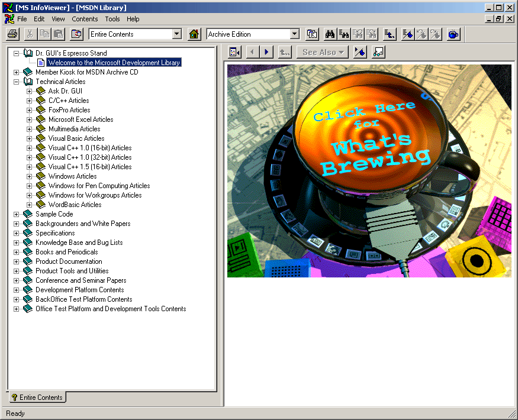Select Office Test Platform and Development Tools Contents
The image size is (518, 420).
(x=111, y=309)
